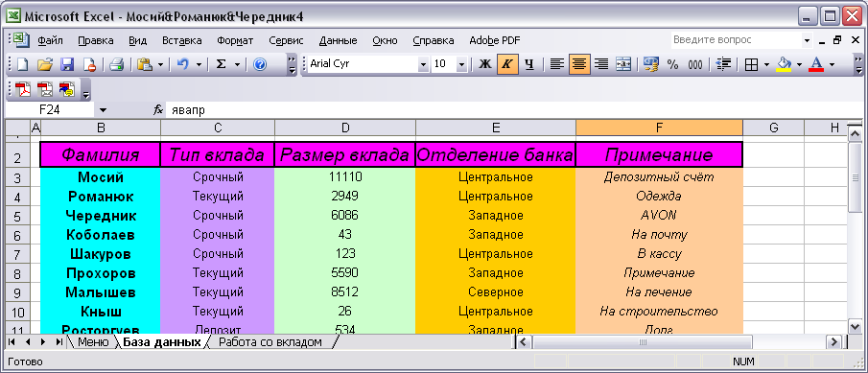
Task: Decrease indent in cell
Action: coord(723,65)
